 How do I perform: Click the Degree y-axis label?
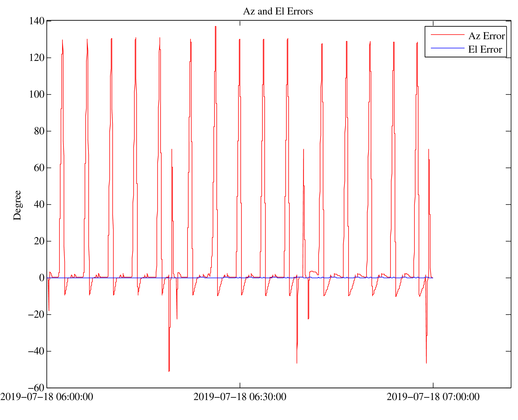pyautogui.click(x=17, y=205)
